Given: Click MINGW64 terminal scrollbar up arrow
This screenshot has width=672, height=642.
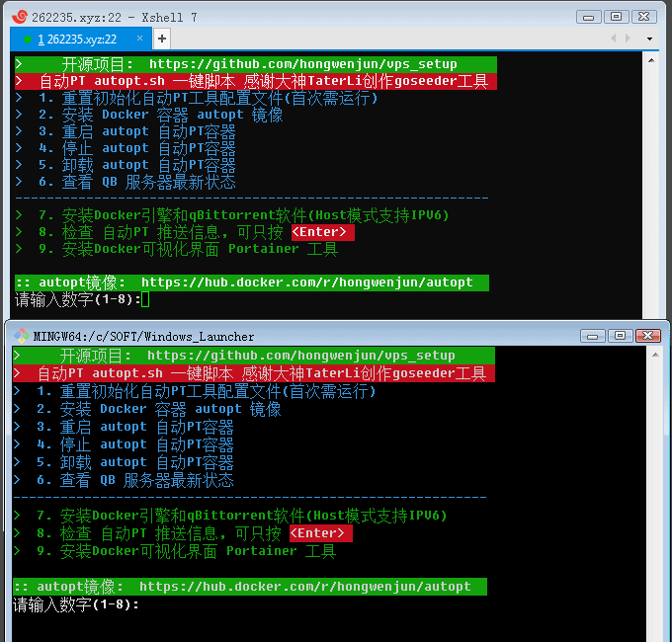Looking at the screenshot, I should point(655,355).
